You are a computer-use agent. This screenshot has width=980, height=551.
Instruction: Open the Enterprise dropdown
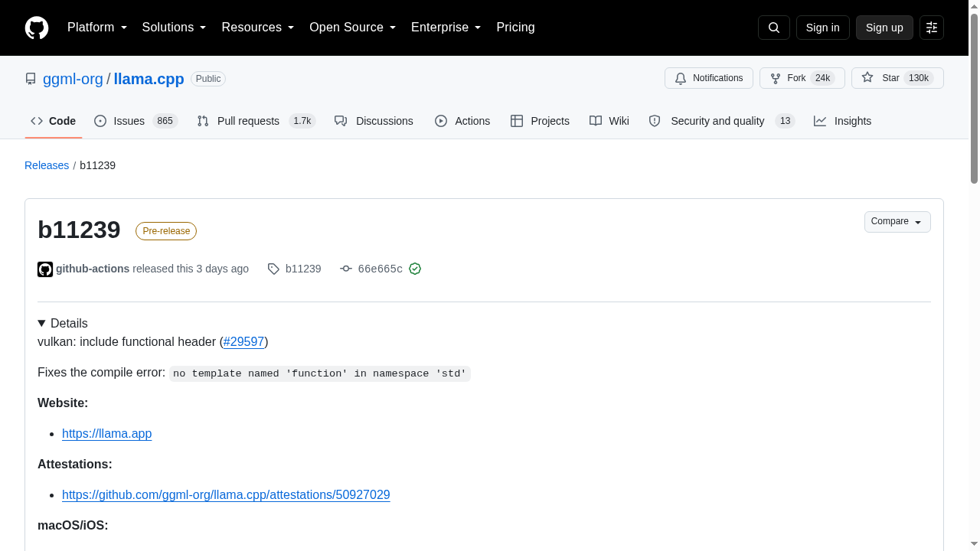pos(446,28)
